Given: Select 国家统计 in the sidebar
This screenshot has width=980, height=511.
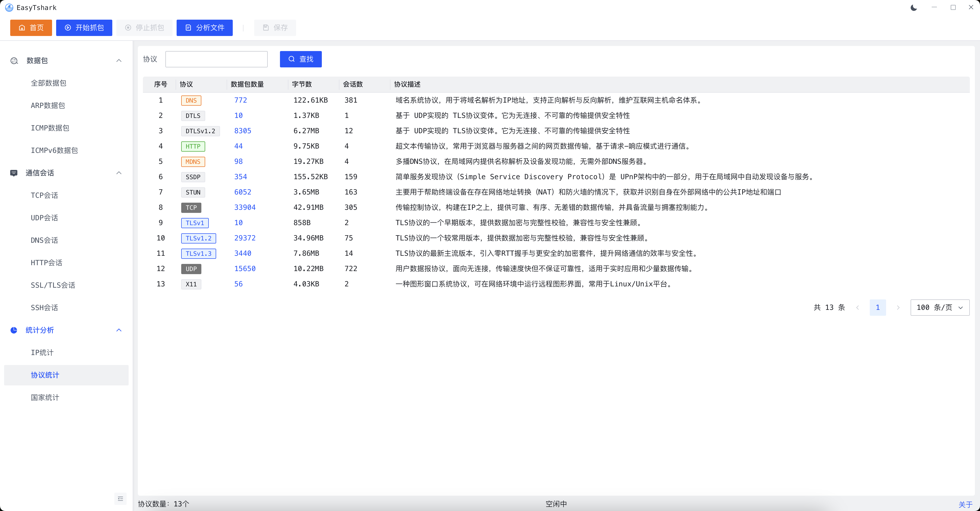Looking at the screenshot, I should coord(44,397).
